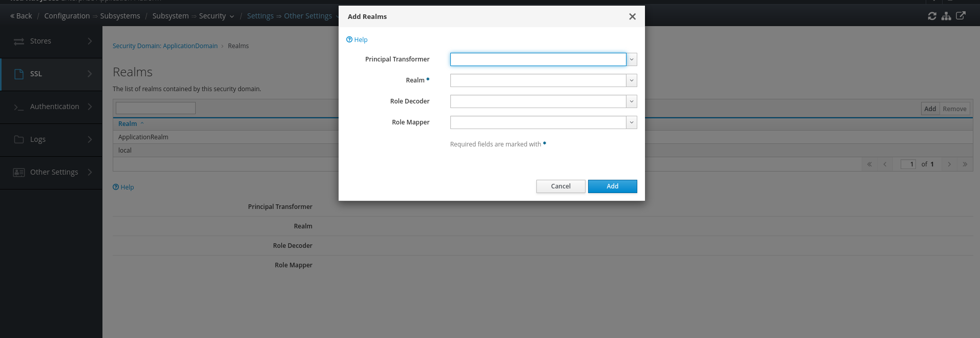The image size is (980, 338).
Task: Click the Help link in the dialog
Action: coord(357,39)
